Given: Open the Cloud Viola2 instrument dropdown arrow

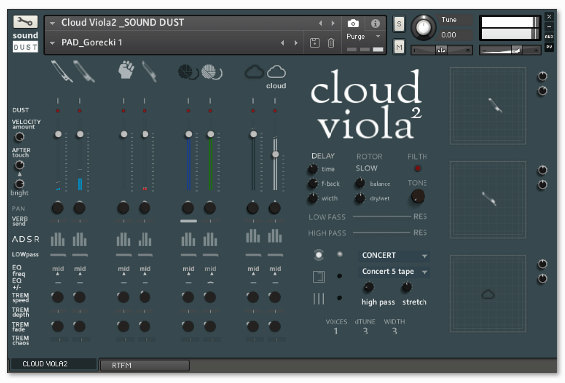Looking at the screenshot, I should tap(53, 23).
